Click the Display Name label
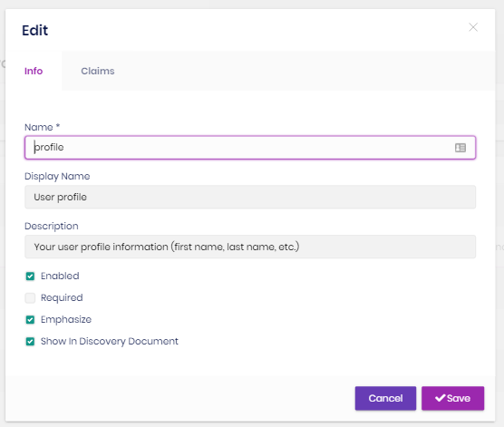Screen dimensions: 504x427 [x=57, y=176]
